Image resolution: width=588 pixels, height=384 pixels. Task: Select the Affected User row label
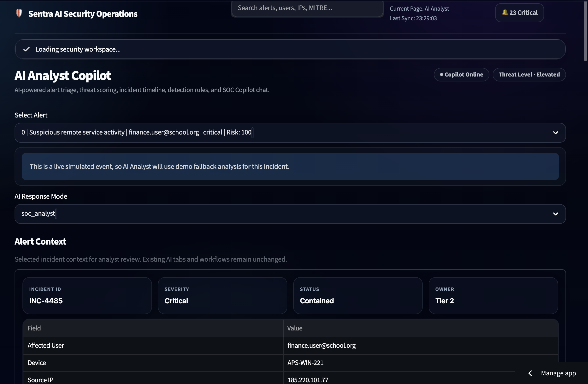pos(46,346)
